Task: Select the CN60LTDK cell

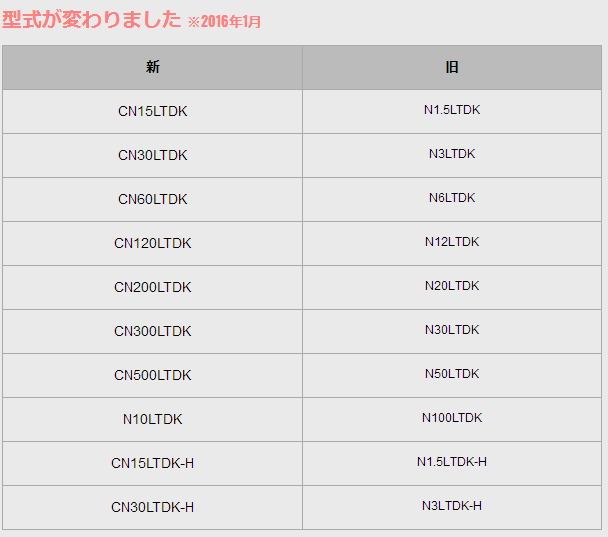Action: (152, 199)
